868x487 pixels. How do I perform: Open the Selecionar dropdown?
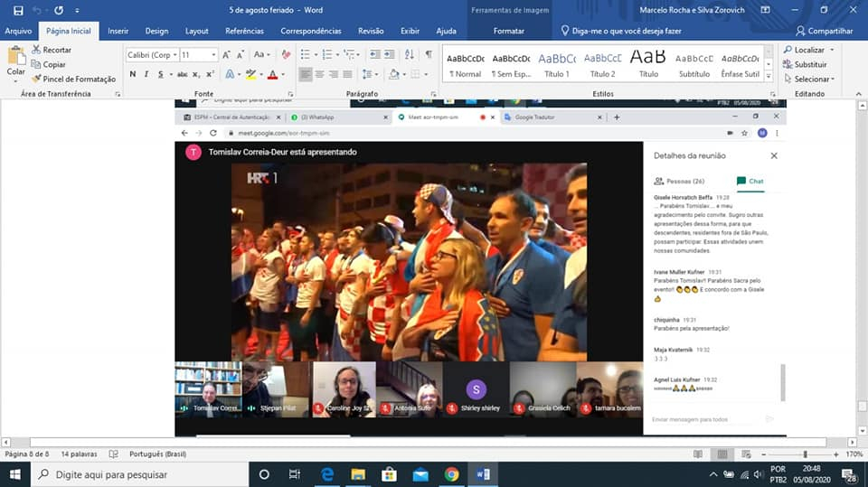(x=809, y=80)
